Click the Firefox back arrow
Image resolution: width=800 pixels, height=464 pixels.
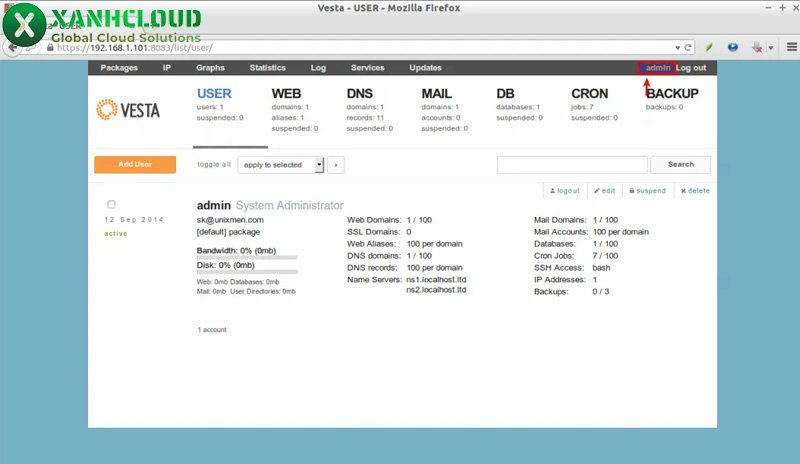(x=12, y=48)
